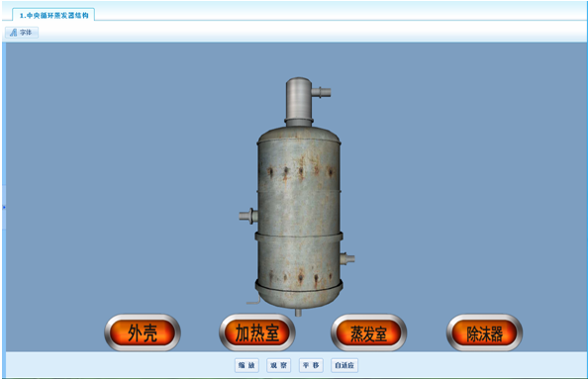Select the domed top head of vessel

(299, 135)
